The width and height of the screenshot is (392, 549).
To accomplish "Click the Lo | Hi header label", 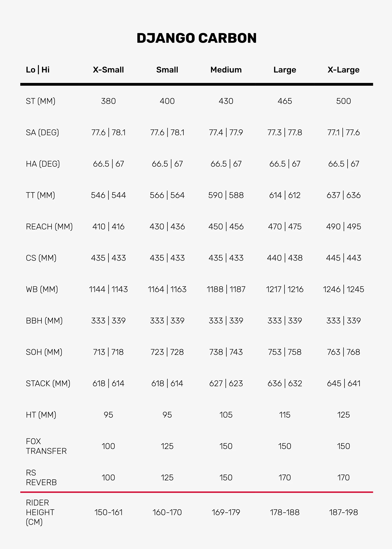I will 38,70.
